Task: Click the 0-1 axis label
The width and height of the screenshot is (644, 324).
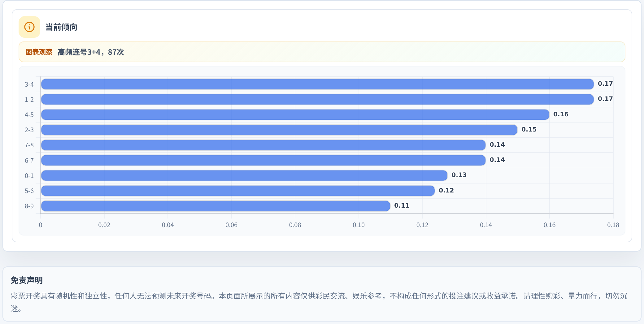Action: point(29,175)
